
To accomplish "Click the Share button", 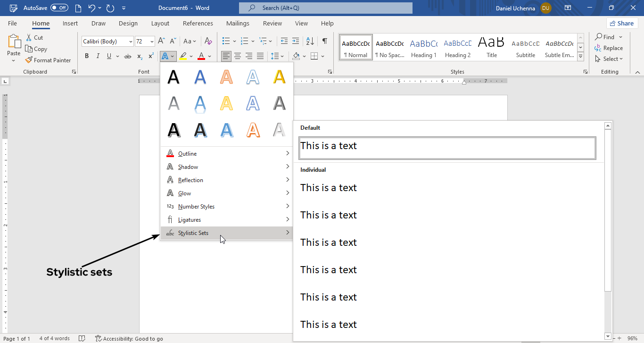I will pos(621,24).
